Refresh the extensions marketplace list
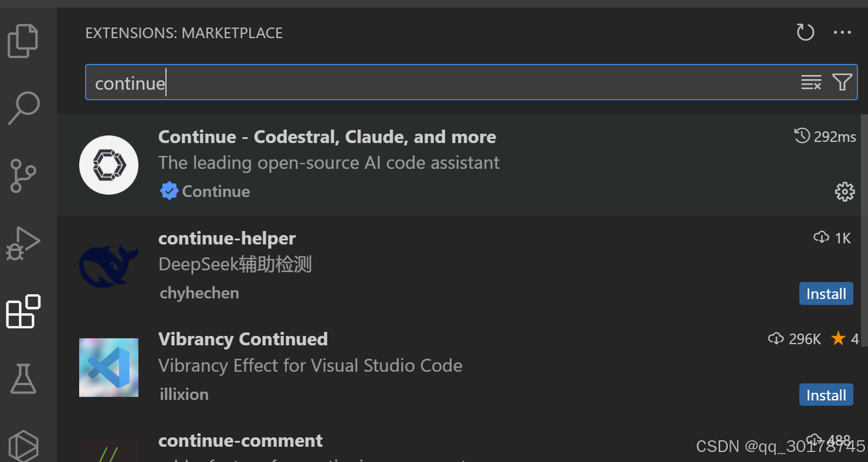Image resolution: width=868 pixels, height=462 pixels. point(805,32)
